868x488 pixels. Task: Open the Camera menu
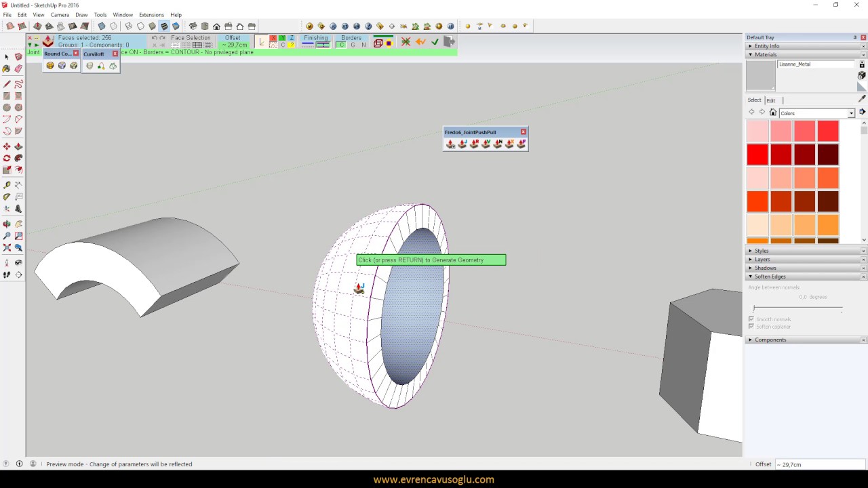pyautogui.click(x=60, y=14)
